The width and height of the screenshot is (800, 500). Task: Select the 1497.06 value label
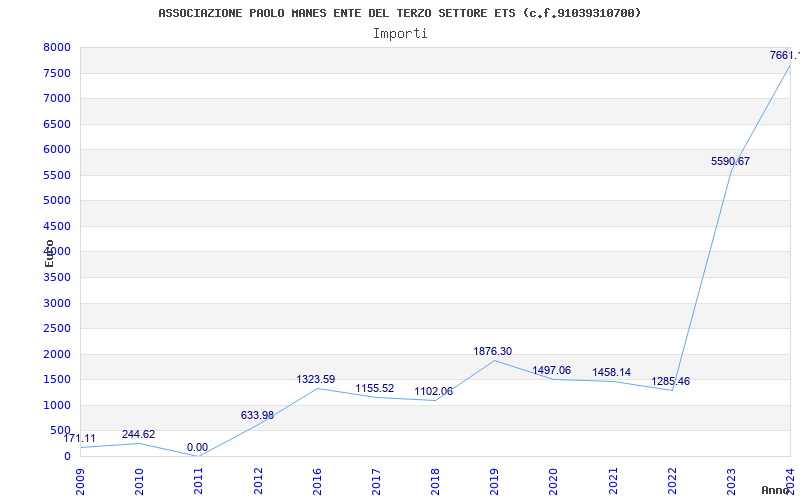click(551, 370)
